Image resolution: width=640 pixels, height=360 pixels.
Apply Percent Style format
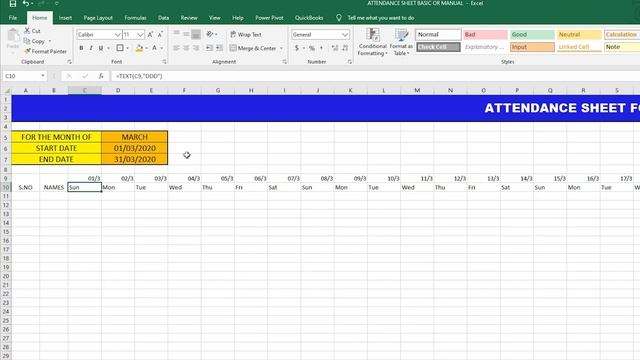(312, 48)
